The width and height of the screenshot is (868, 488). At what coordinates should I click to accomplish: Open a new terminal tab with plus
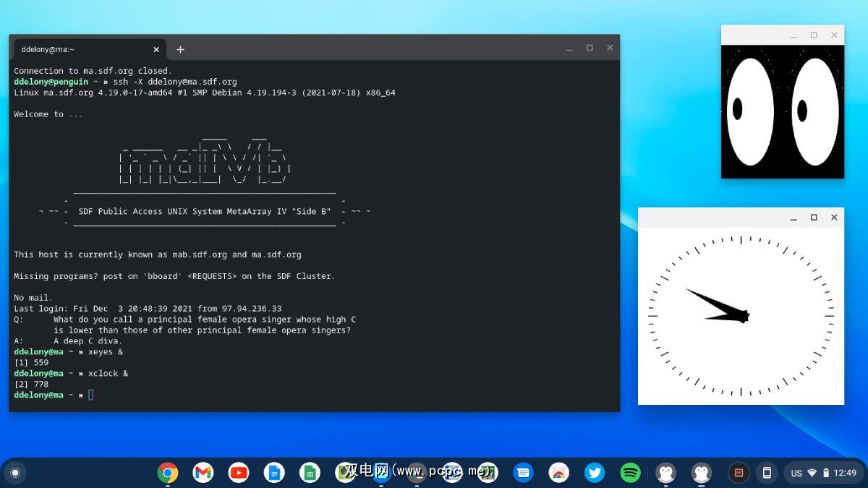180,49
